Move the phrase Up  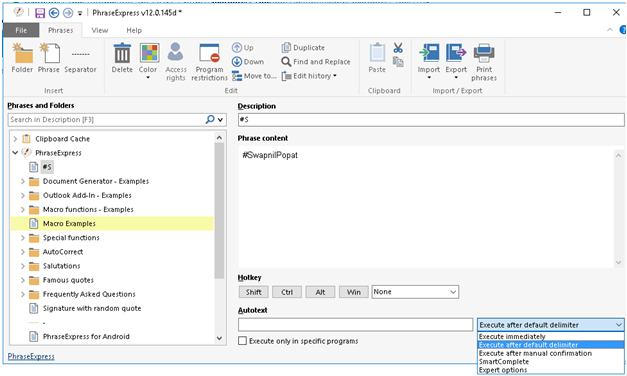243,48
